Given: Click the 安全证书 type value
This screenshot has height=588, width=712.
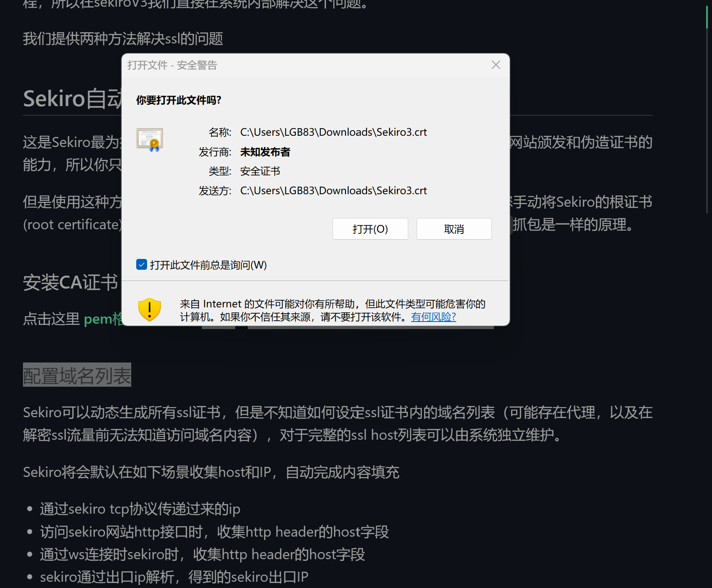Looking at the screenshot, I should pos(260,171).
